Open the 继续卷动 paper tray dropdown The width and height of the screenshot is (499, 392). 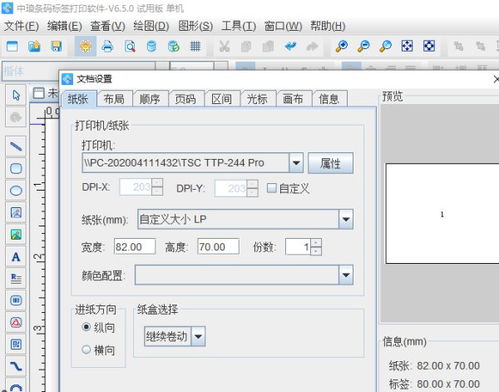point(198,336)
